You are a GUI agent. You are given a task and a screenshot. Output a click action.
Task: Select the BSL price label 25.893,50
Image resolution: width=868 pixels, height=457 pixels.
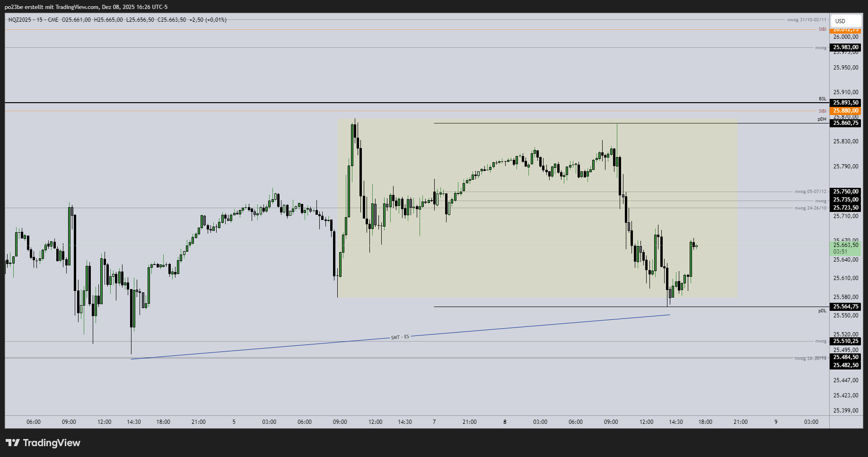(846, 102)
